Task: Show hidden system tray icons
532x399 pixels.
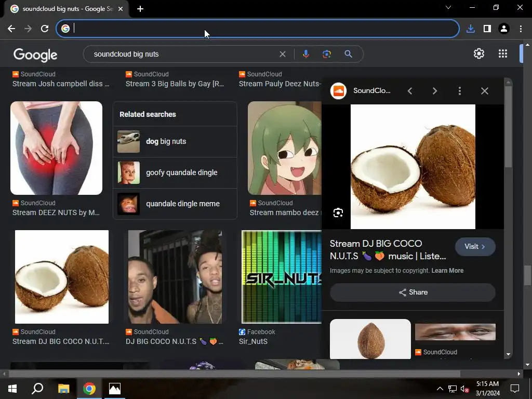Action: (x=440, y=389)
